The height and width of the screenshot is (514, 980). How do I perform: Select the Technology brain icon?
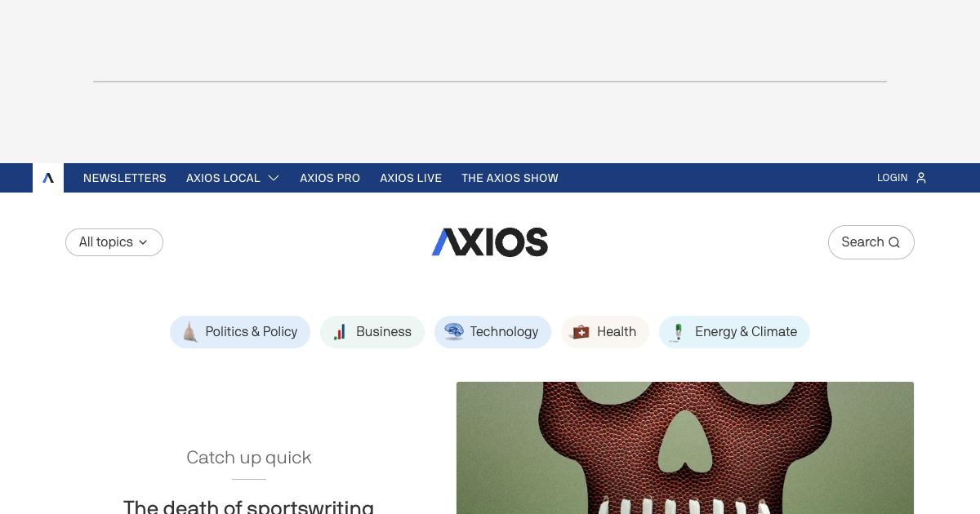click(454, 331)
